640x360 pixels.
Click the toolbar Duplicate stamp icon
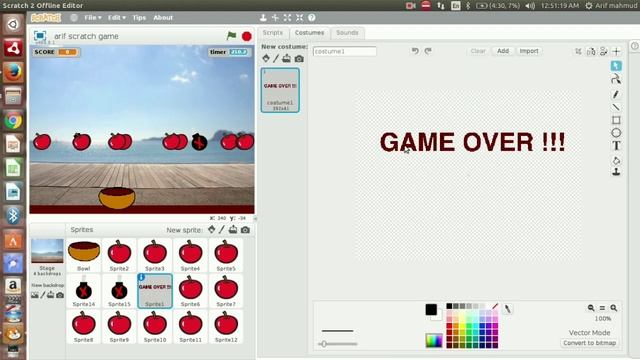coord(263,18)
